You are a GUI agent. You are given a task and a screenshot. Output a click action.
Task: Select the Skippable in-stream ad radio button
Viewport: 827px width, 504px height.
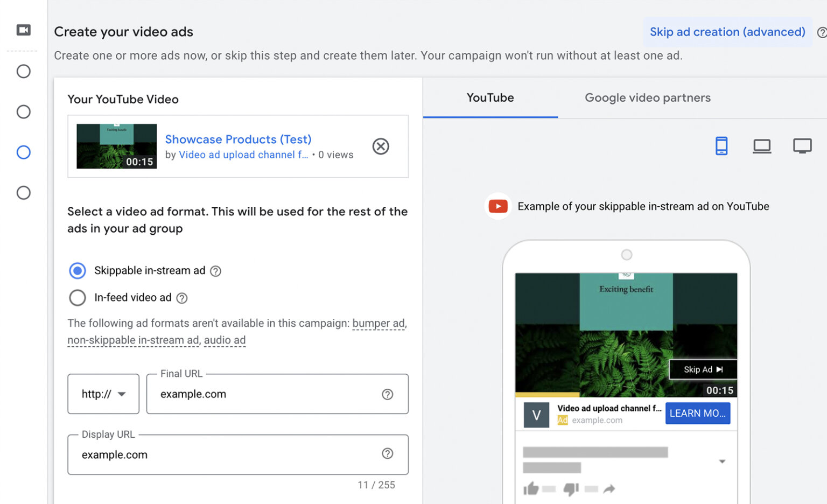[78, 271]
